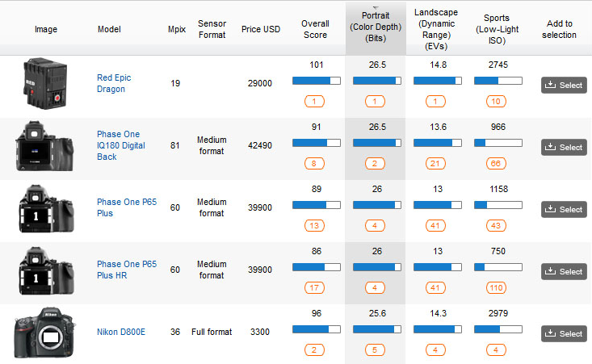Sort by Sports (Low-Light ISO) header
The width and height of the screenshot is (592, 364).
click(x=497, y=29)
